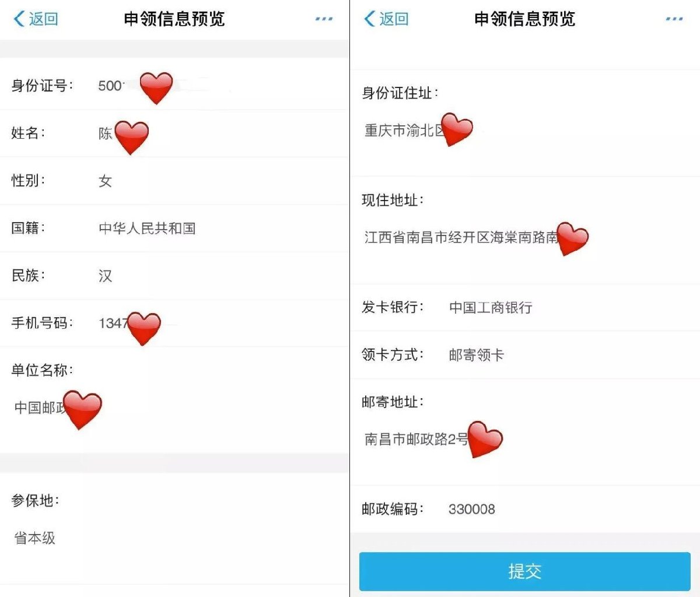
Task: Tap the 参保地 value 省本级
Action: [x=35, y=538]
